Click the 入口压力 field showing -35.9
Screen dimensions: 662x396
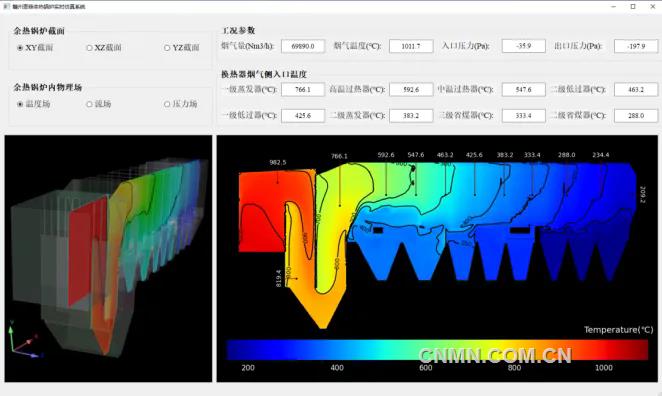[524, 46]
